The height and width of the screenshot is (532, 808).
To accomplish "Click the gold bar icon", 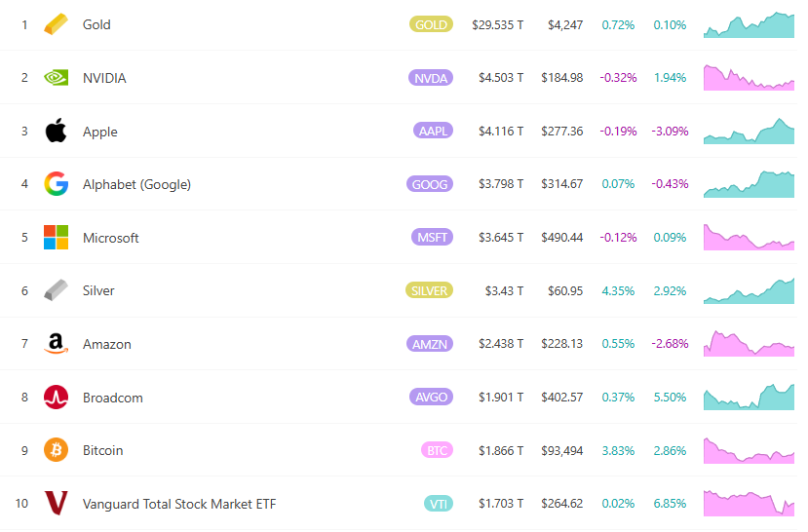I will tap(57, 24).
